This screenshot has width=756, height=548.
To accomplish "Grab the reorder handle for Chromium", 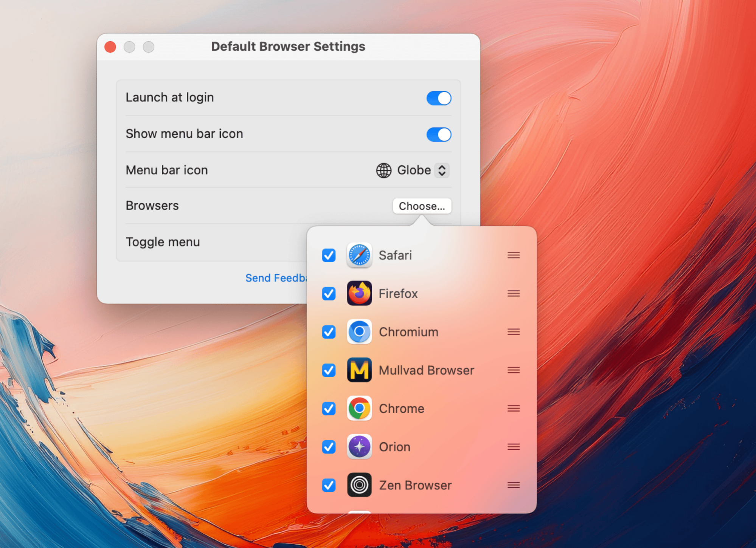I will pos(513,331).
